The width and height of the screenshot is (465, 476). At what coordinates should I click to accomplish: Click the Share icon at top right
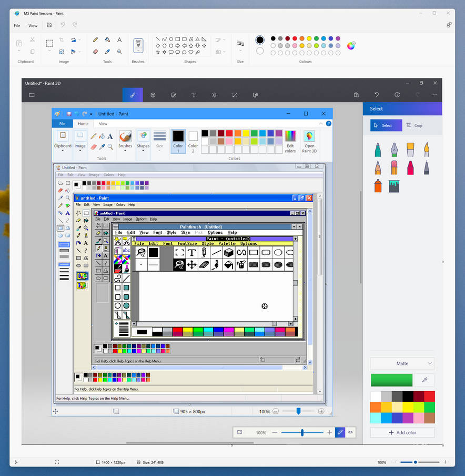pos(449,25)
